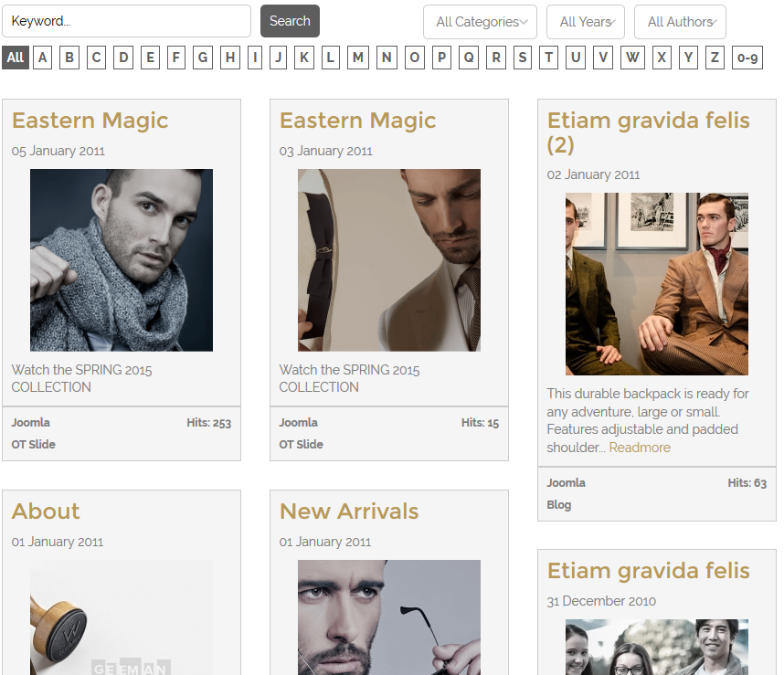
Task: Filter articles by letter F
Action: (x=176, y=58)
